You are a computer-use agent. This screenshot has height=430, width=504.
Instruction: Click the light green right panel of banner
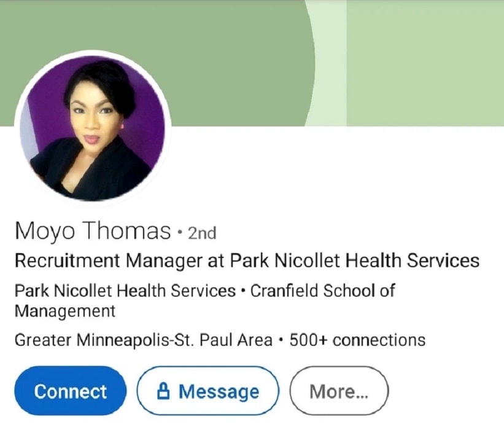(425, 63)
